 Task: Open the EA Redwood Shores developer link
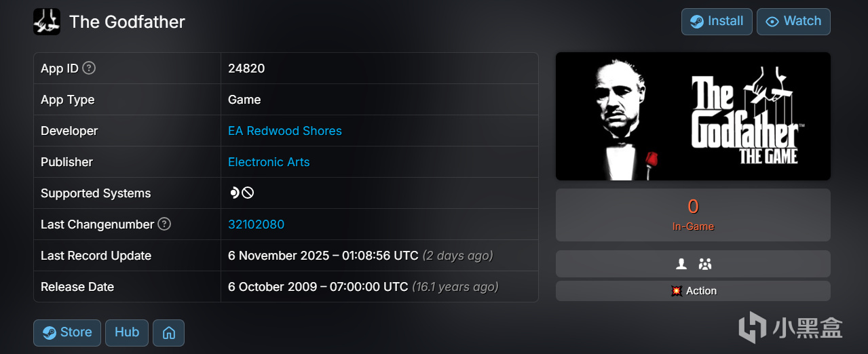(284, 131)
